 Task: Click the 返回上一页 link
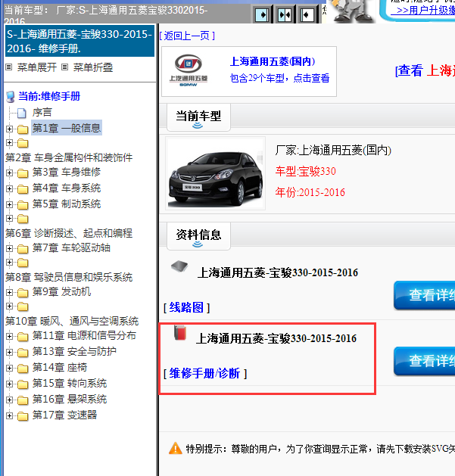pos(187,35)
